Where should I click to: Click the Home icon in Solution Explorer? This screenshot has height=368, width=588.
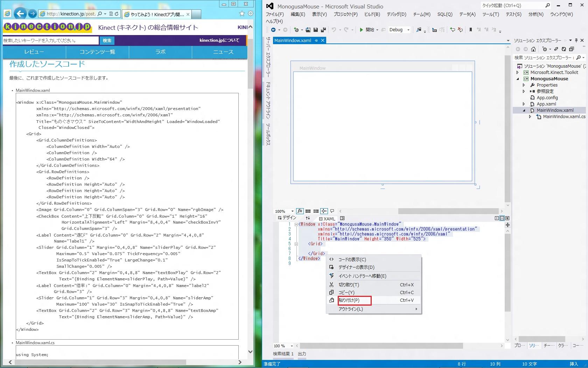tap(533, 49)
